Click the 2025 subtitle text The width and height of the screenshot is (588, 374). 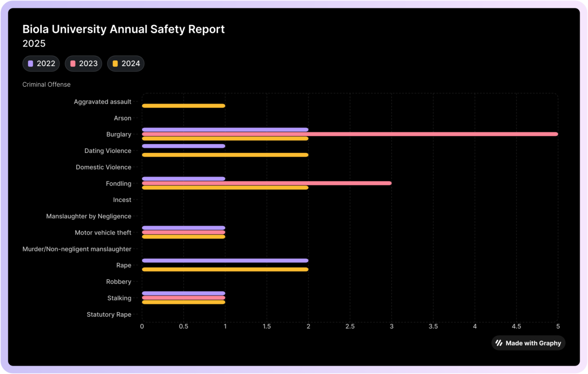(34, 43)
